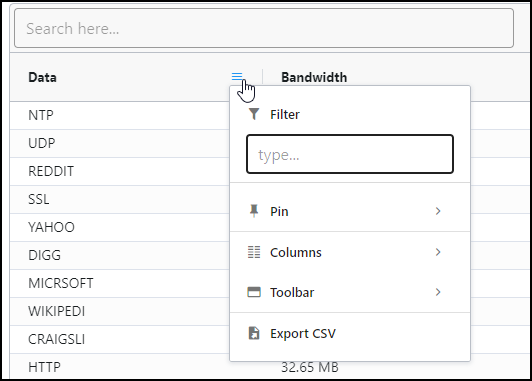Focus the filter 'type...' input box
Viewport: 532px width, 381px height.
tap(350, 154)
